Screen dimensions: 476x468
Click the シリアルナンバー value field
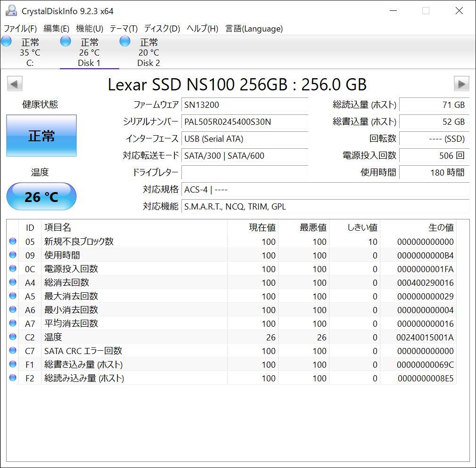(245, 122)
